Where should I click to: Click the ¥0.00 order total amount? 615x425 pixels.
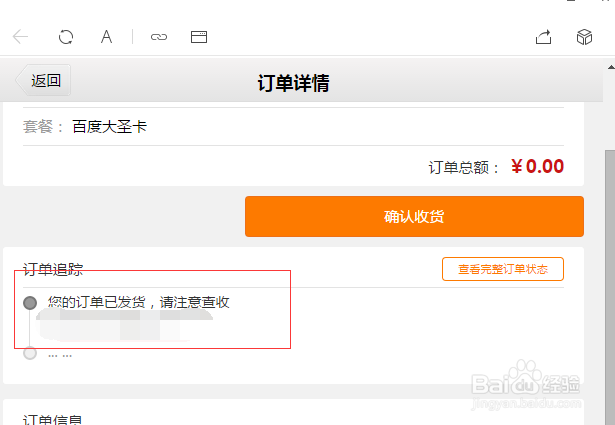537,166
